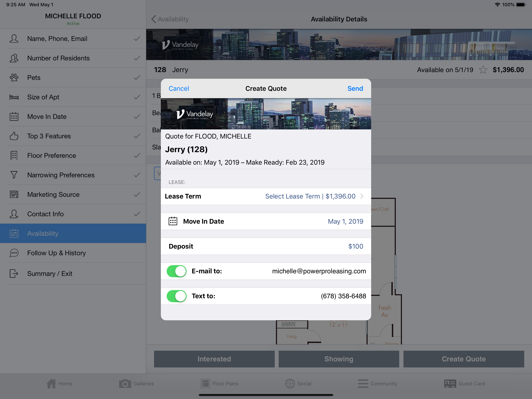This screenshot has height=399, width=532.
Task: Toggle the Text to switch off
Action: [x=177, y=296]
